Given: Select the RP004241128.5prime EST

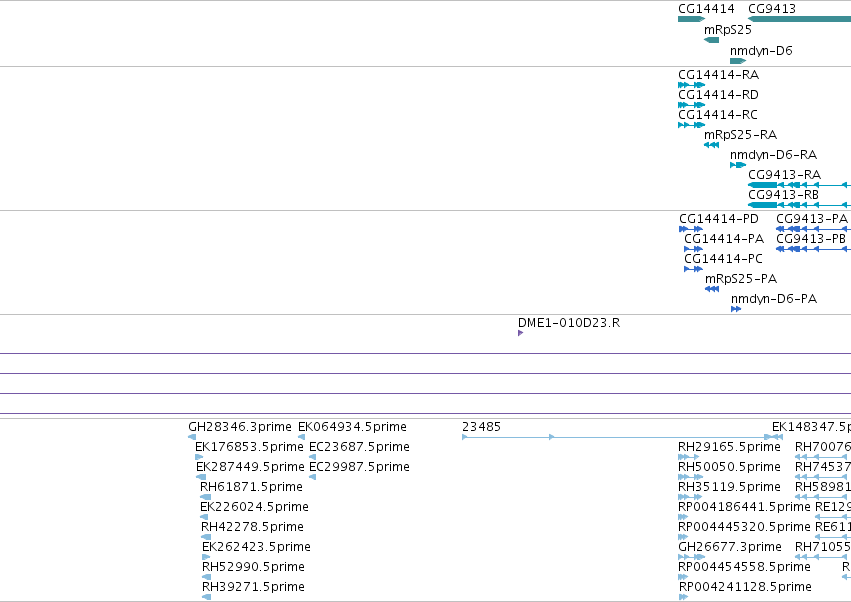Looking at the screenshot, I should point(684,598).
